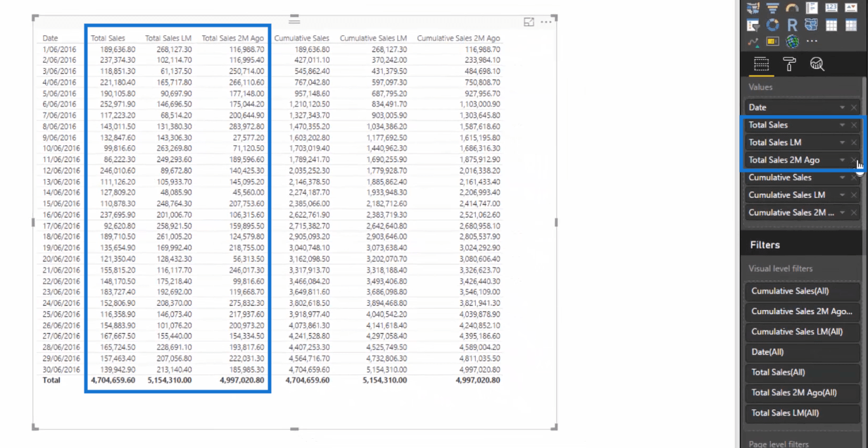Click the Total Sales column header
Viewport: 868px width, 448px height.
pos(108,38)
